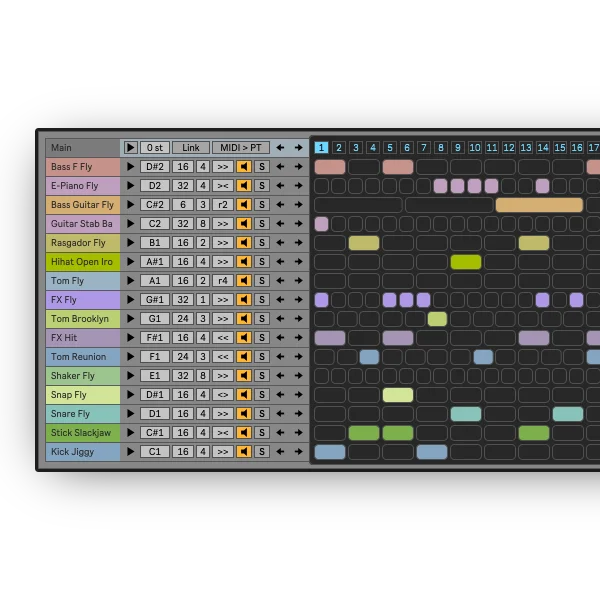Shift Main pattern left with arrow
The image size is (600, 600).
tap(280, 148)
